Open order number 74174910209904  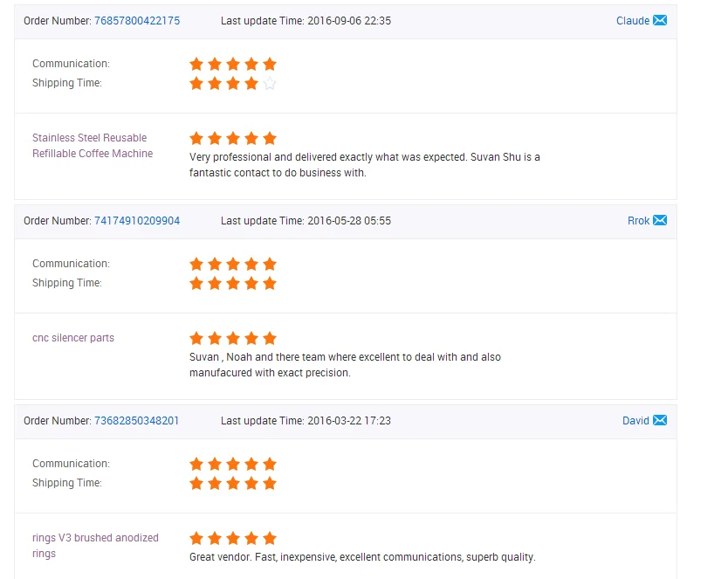[x=137, y=221]
